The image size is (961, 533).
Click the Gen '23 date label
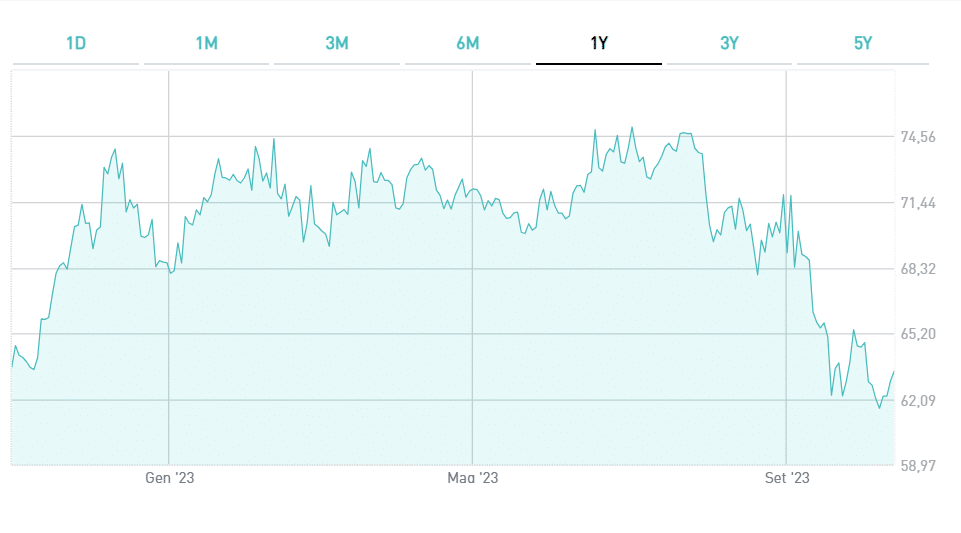pyautogui.click(x=169, y=478)
